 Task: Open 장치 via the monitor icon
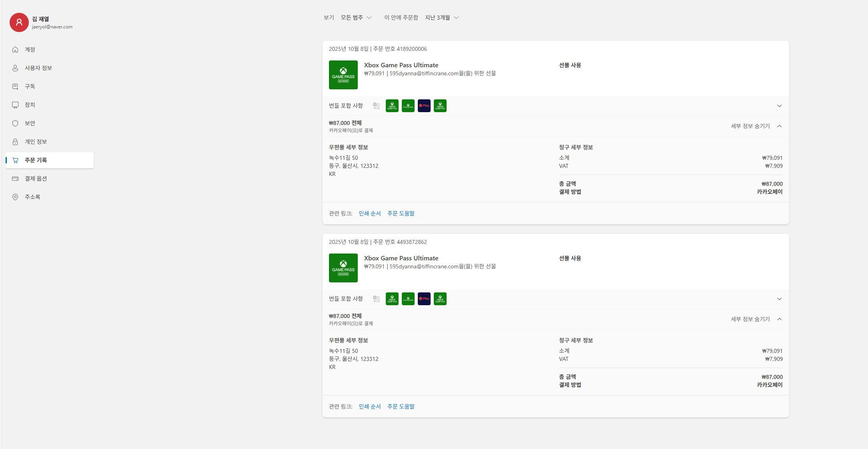[x=15, y=105]
